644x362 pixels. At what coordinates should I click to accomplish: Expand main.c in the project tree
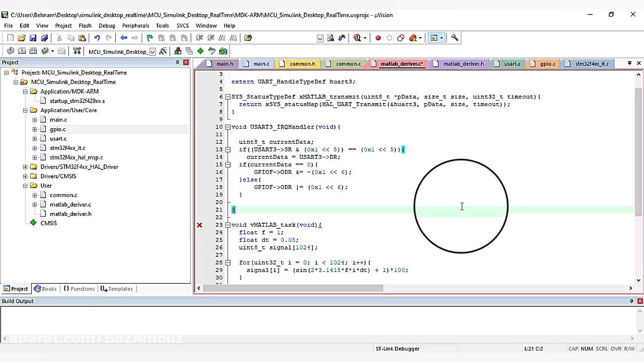[x=35, y=120]
